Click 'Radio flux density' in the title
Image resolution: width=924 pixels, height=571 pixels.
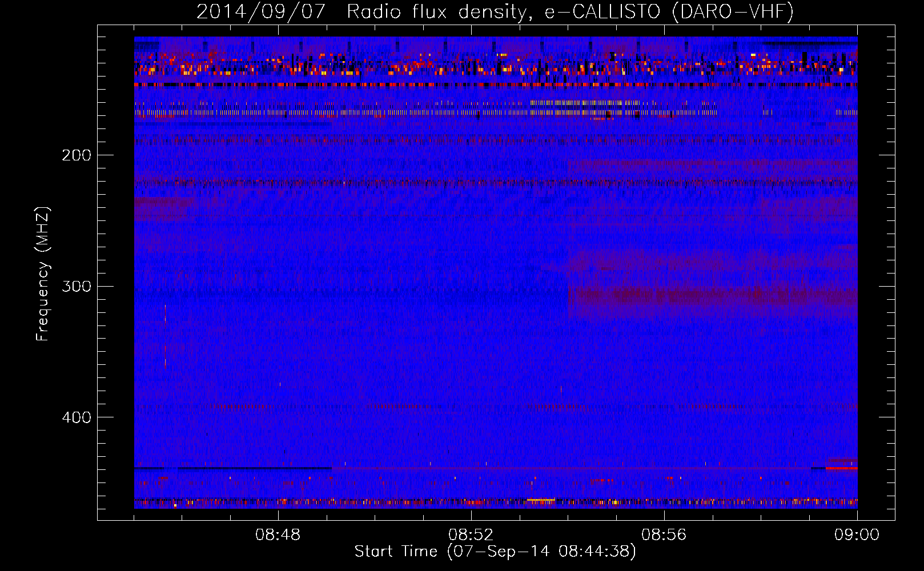440,11
